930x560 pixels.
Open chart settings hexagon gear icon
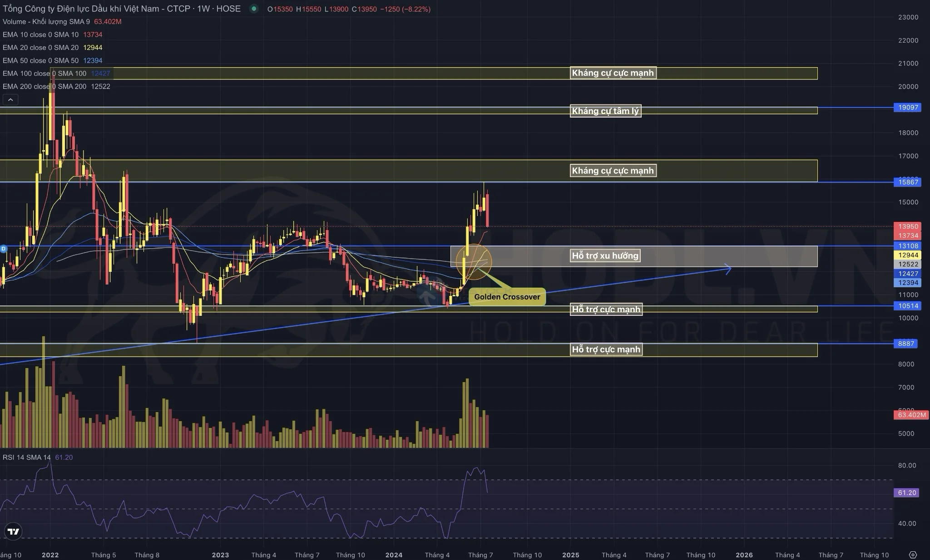[x=913, y=555]
